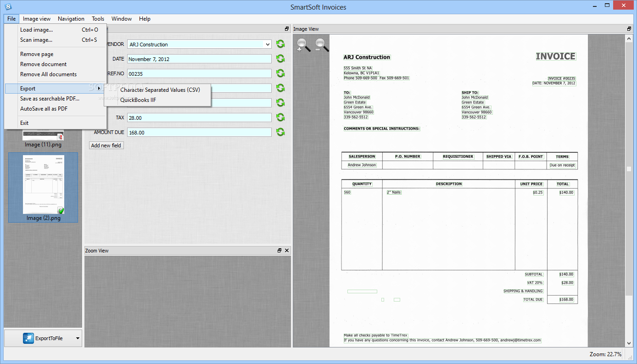Float the Image View panel
637x364 pixels.
629,29
